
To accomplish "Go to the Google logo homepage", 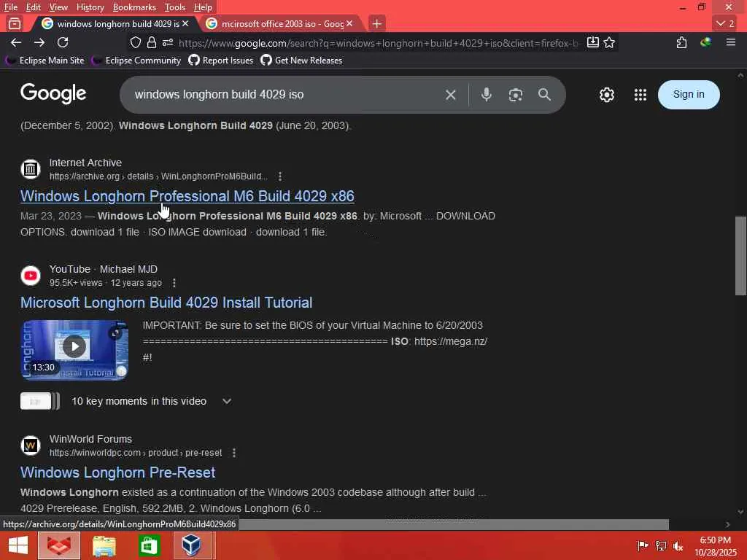I will (53, 94).
